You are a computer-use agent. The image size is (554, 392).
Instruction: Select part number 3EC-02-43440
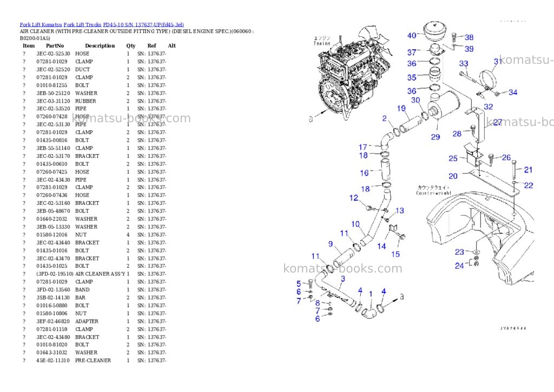[x=53, y=243]
